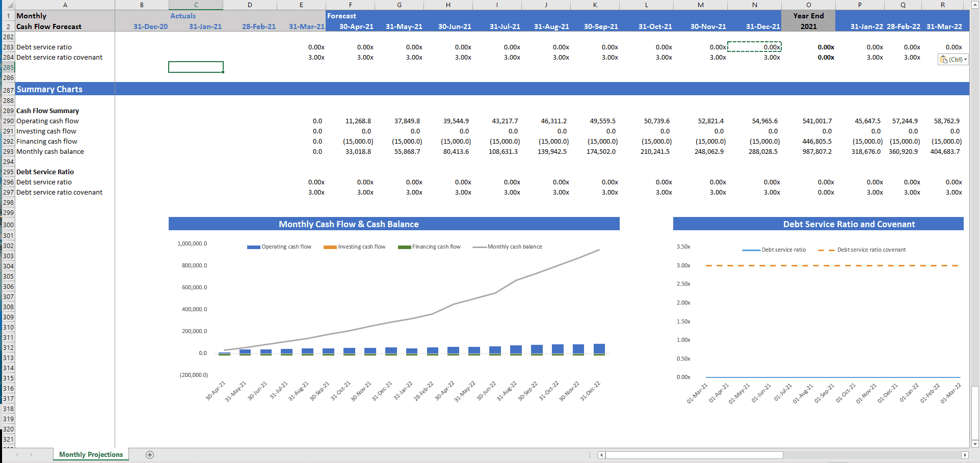980x463 pixels.
Task: Select Monthly cash balance row label
Action: [50, 151]
